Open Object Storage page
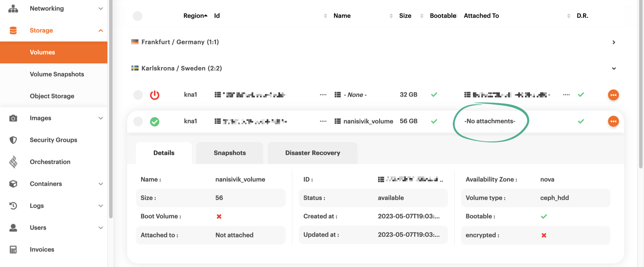This screenshot has width=644, height=267. (x=52, y=96)
